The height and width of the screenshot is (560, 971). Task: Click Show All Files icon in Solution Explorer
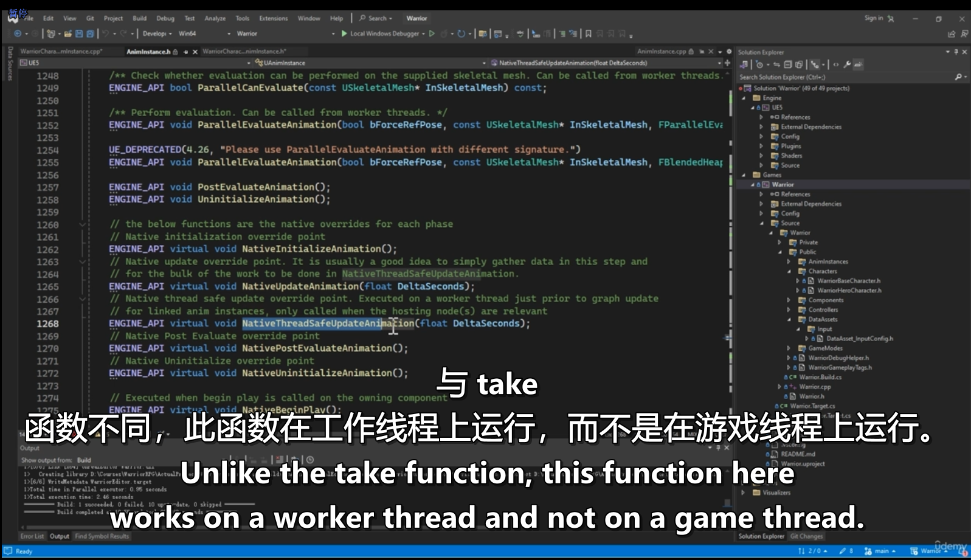pyautogui.click(x=799, y=64)
